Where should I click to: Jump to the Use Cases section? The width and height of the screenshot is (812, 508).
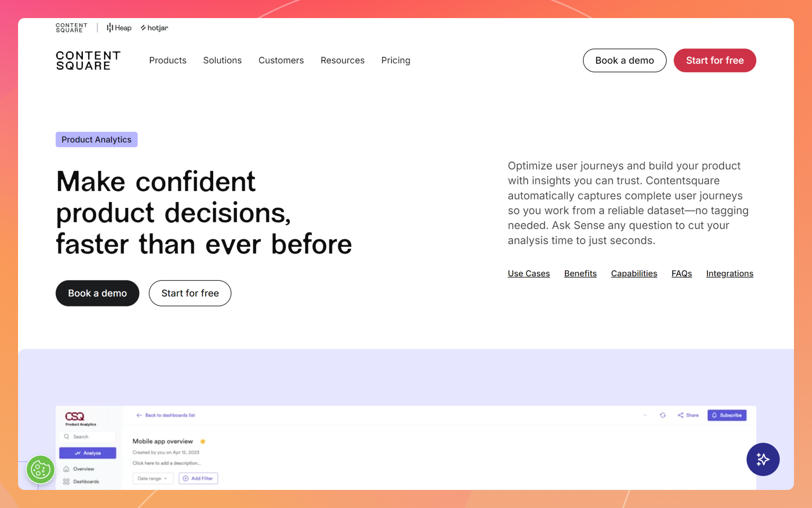pyautogui.click(x=529, y=273)
